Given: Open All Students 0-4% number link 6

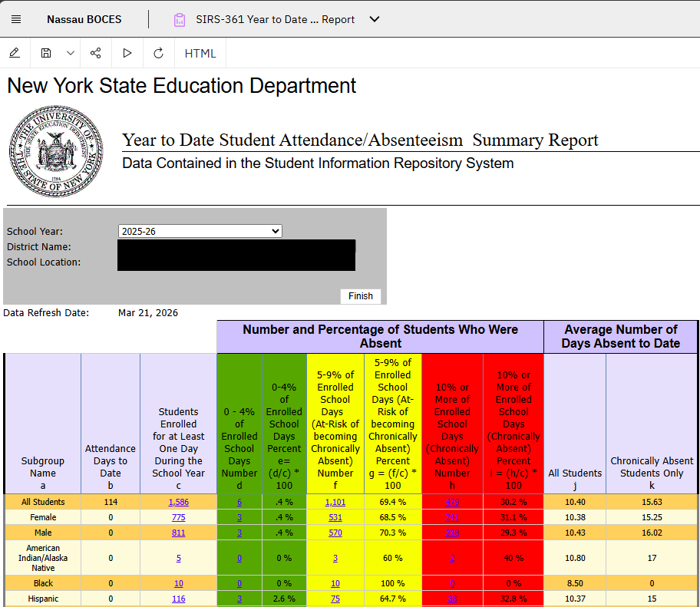Looking at the screenshot, I should 239,502.
